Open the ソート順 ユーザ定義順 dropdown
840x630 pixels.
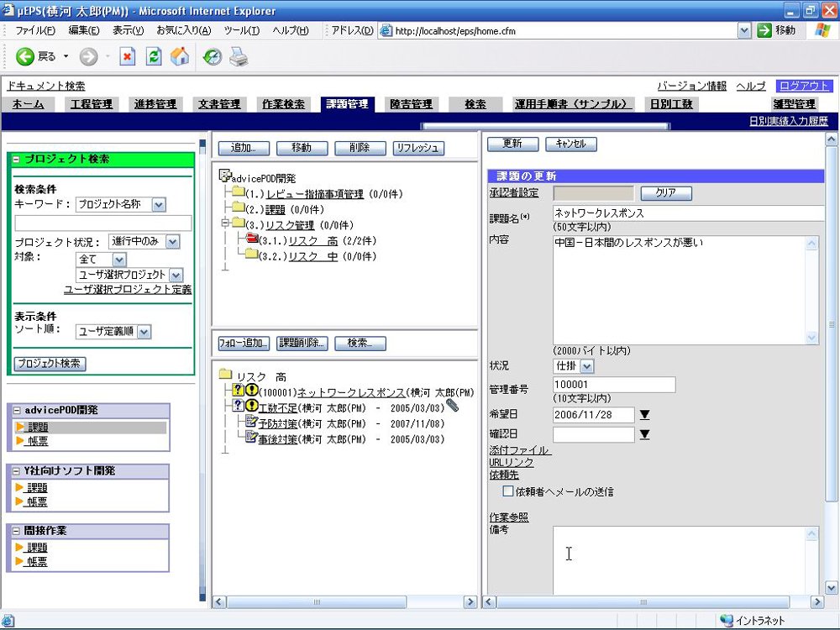(144, 332)
